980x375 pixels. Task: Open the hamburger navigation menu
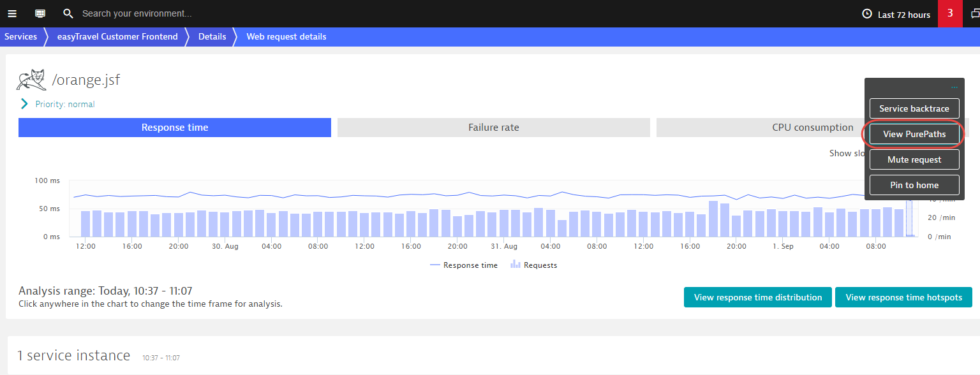tap(12, 13)
